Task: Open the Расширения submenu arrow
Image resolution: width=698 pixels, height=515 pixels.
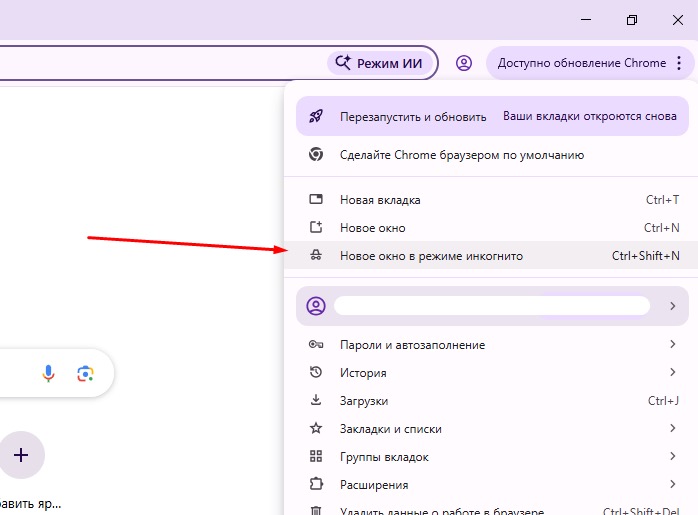Action: (x=673, y=485)
